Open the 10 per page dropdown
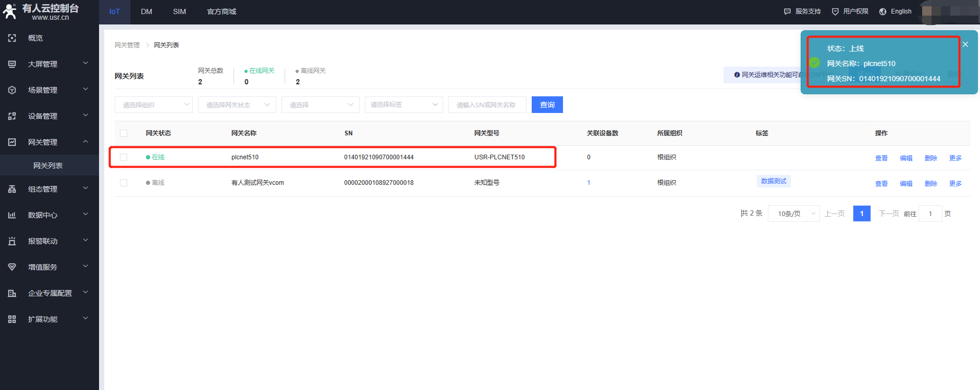 click(x=793, y=213)
